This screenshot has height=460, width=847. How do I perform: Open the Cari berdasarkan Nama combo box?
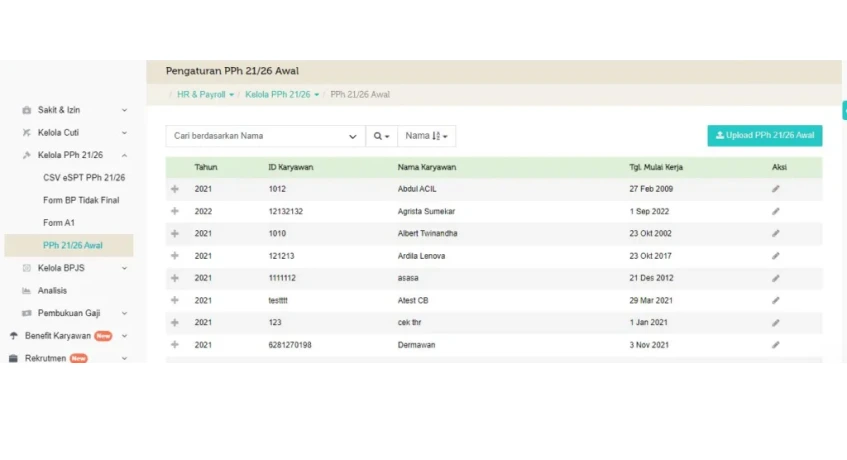[265, 136]
